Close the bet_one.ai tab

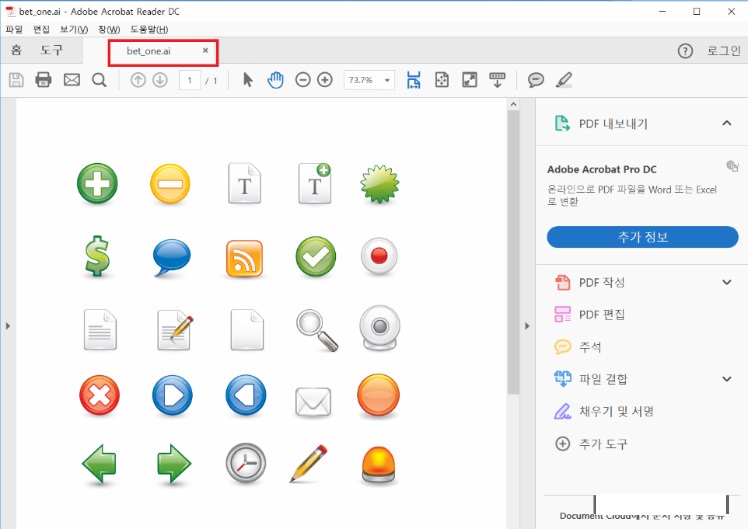coord(205,50)
